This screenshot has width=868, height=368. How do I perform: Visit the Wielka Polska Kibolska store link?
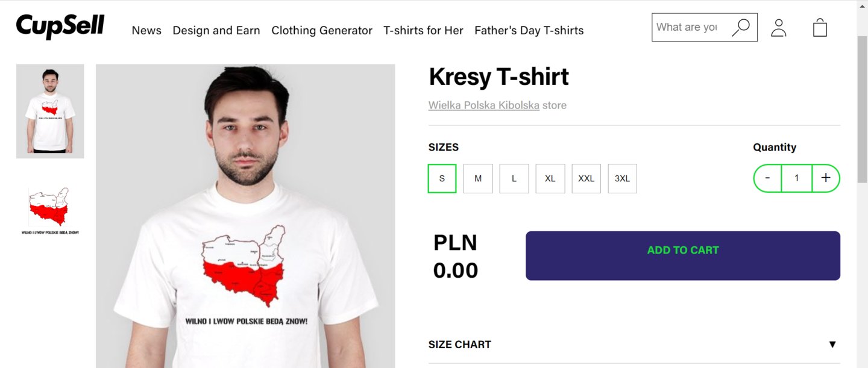click(484, 105)
